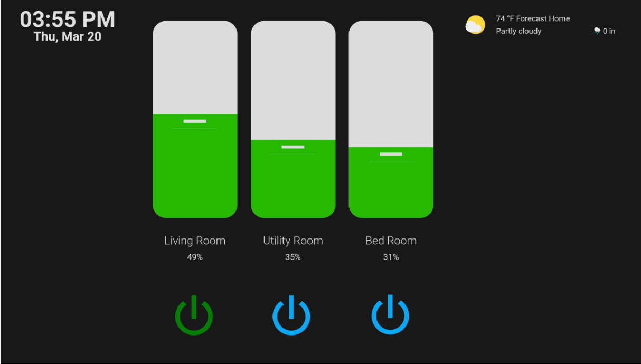
Task: Click the Partly cloudy condition text
Action: [519, 31]
